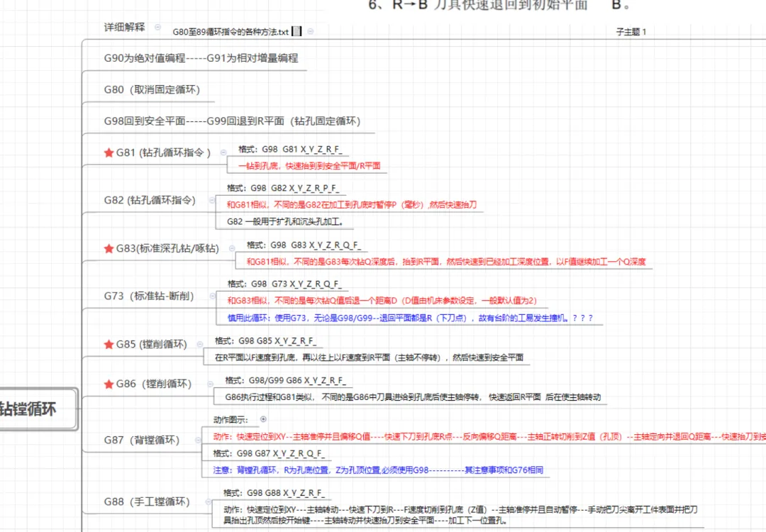Click the red star marker on G83 node
Viewport: 766px width, 532px height.
(109, 249)
